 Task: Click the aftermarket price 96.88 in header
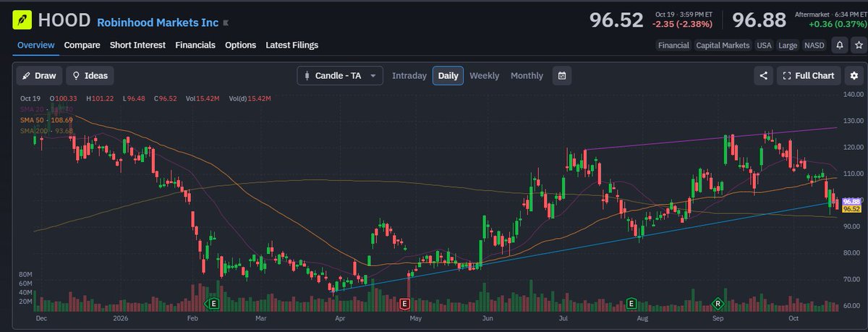click(x=759, y=20)
